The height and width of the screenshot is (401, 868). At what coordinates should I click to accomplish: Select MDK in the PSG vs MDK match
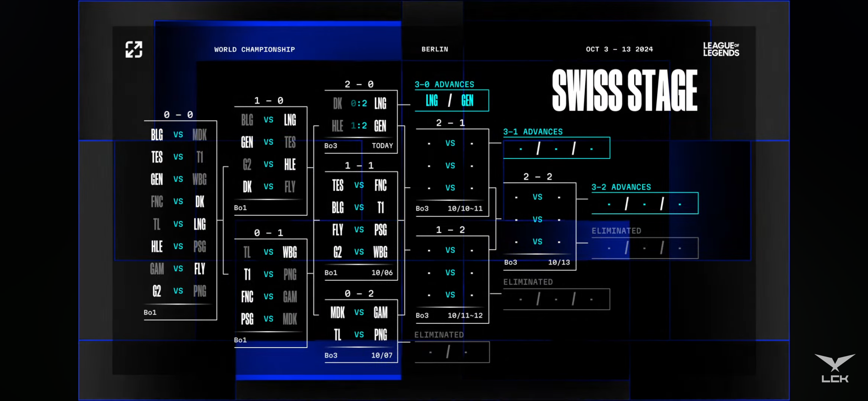point(290,319)
